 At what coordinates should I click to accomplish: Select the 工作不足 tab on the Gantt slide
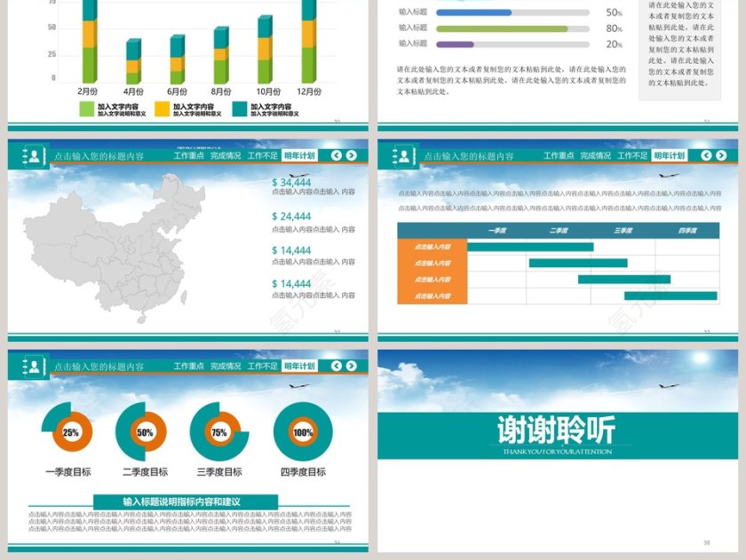(x=632, y=155)
